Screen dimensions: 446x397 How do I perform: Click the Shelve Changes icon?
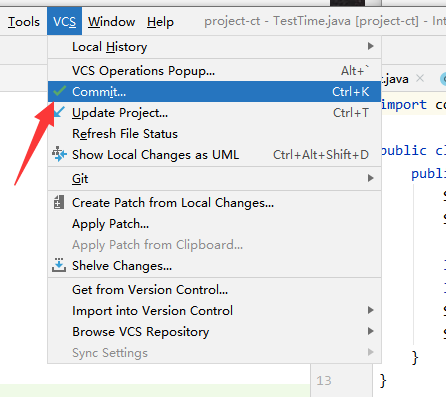click(59, 265)
